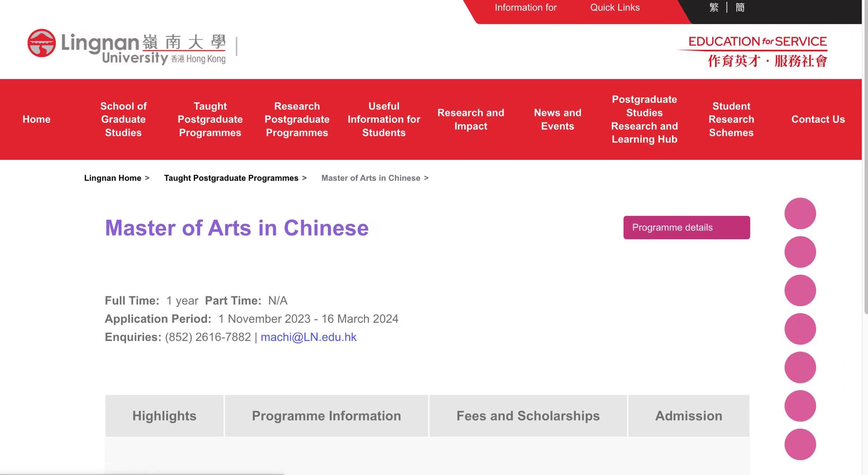Image resolution: width=868 pixels, height=475 pixels.
Task: Expand Taught Postgraduate Programmes nav menu
Action: point(210,119)
